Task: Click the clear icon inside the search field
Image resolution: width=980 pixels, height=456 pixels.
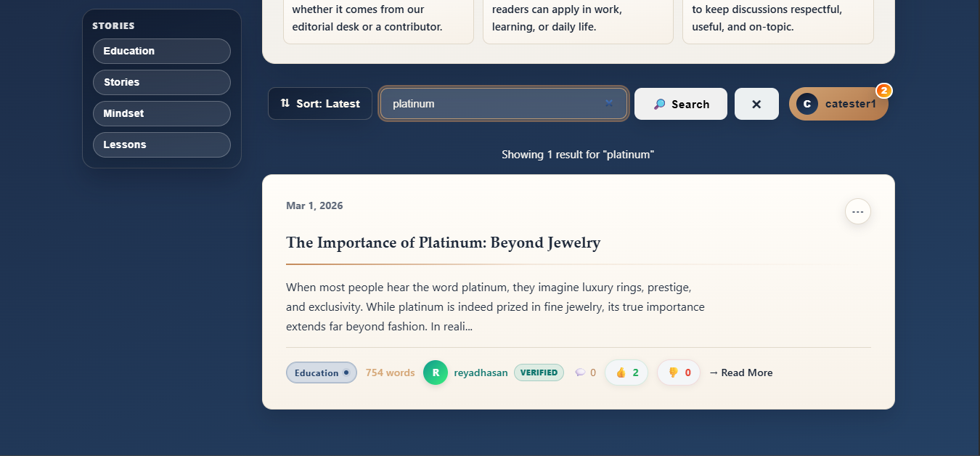Action: tap(609, 104)
